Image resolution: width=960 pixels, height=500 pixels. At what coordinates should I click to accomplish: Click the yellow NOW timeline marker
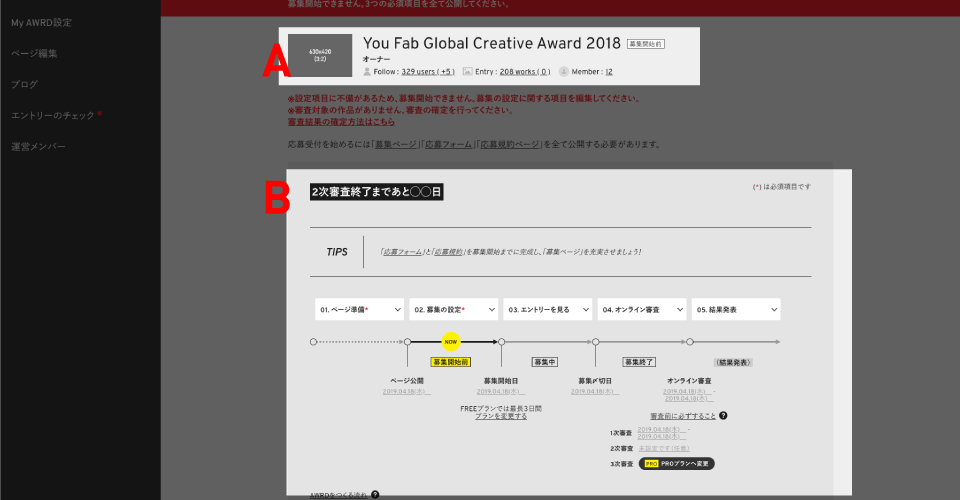click(451, 341)
